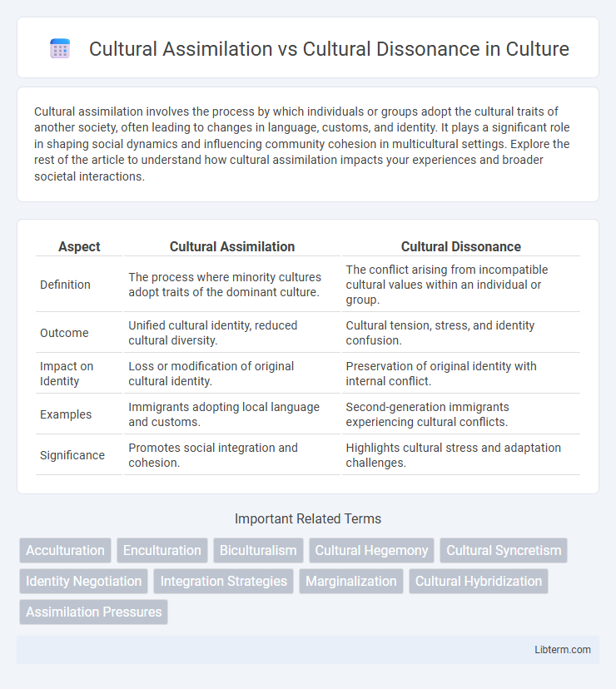Image resolution: width=616 pixels, height=689 pixels.
Task: Click the page title 'Cultural Assimilation vs Cultural Dissonance in Culture'
Action: pyautogui.click(x=329, y=48)
